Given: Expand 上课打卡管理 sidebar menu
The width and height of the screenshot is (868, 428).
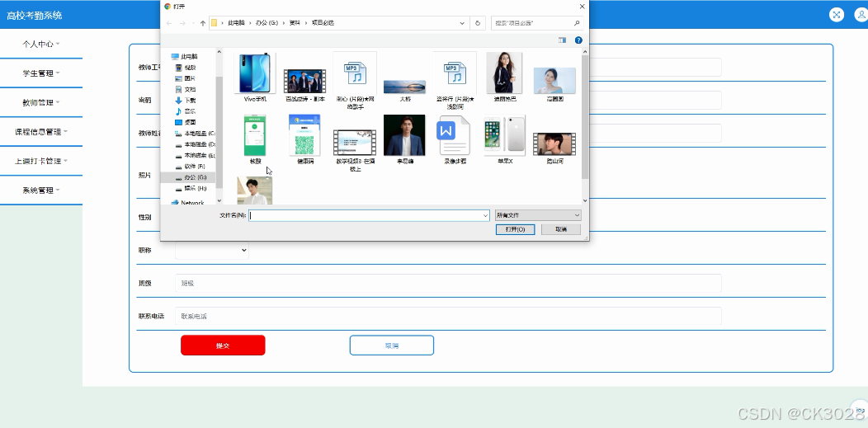Looking at the screenshot, I should [41, 161].
